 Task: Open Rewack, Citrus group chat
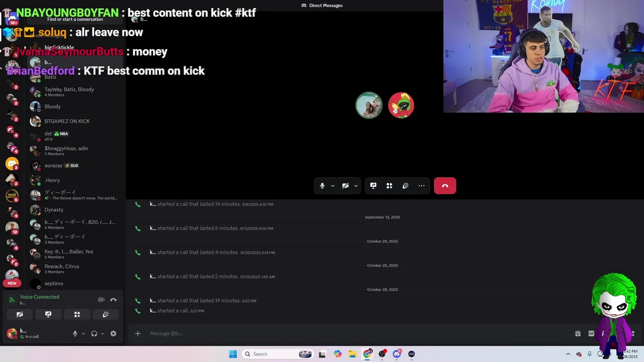pyautogui.click(x=75, y=268)
